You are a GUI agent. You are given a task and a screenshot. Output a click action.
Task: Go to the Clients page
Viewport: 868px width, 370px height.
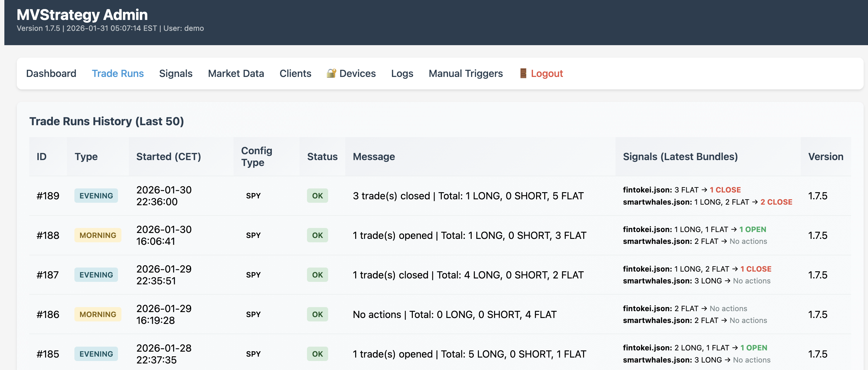tap(295, 73)
